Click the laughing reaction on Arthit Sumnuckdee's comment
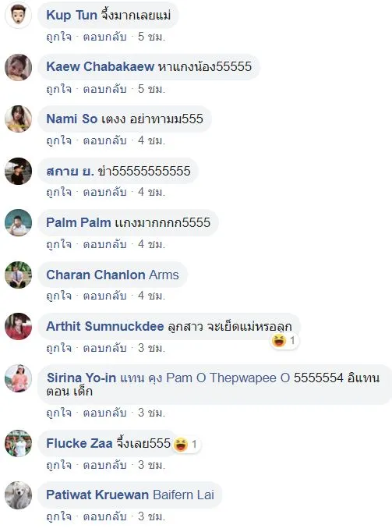The height and width of the screenshot is (532, 392). [284, 340]
